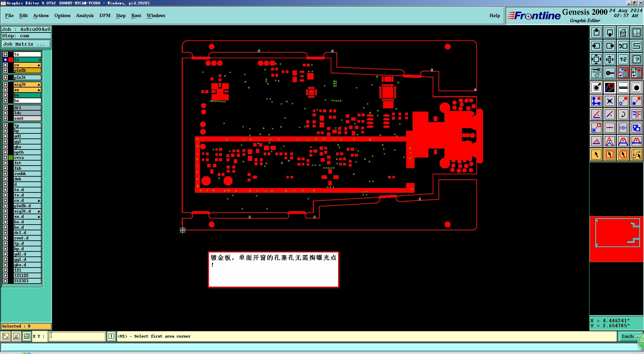Click the Help button
The height and width of the screenshot is (354, 644).
(x=495, y=16)
